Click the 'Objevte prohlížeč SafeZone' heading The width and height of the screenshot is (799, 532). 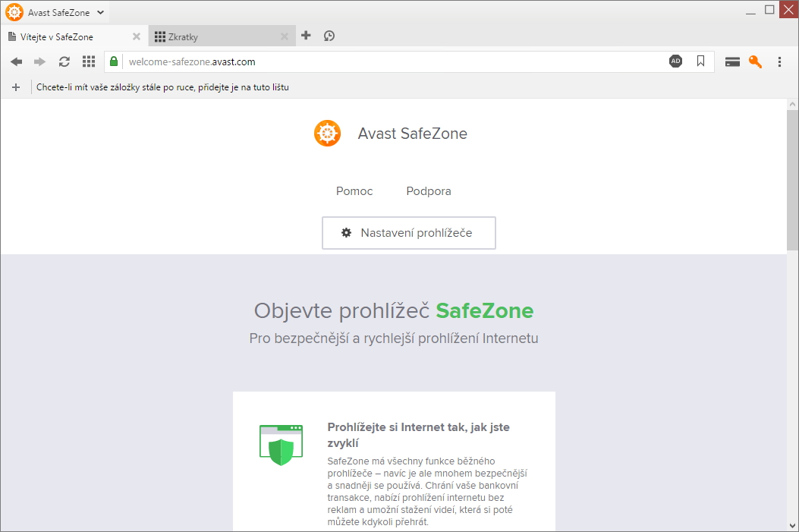pyautogui.click(x=393, y=310)
